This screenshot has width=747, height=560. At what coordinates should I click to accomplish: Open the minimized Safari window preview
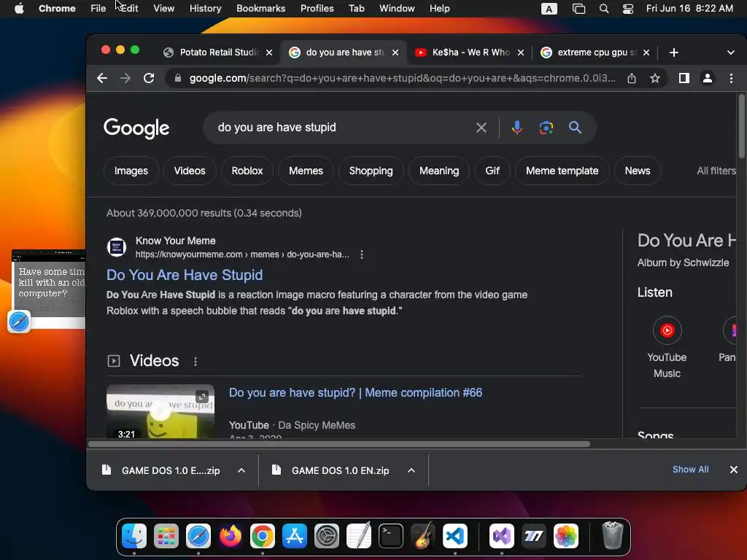click(49, 289)
